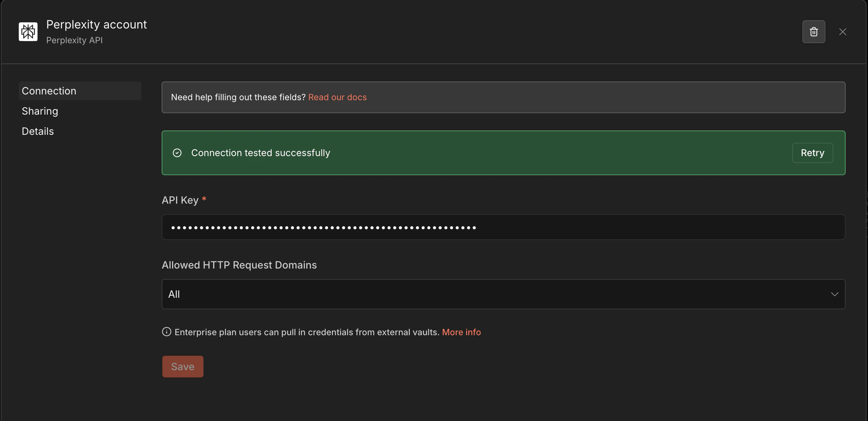Viewport: 868px width, 421px height.
Task: Open the Allowed HTTP Request Domains selector
Action: click(x=503, y=294)
